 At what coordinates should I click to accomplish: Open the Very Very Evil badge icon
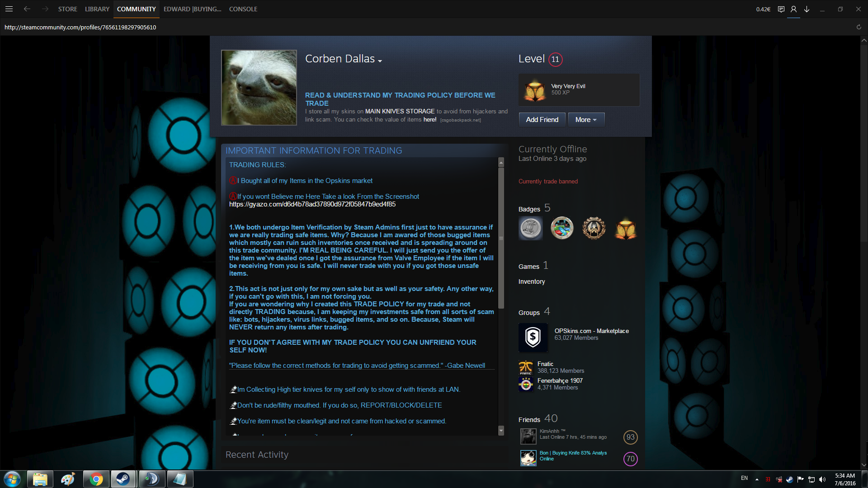point(535,90)
